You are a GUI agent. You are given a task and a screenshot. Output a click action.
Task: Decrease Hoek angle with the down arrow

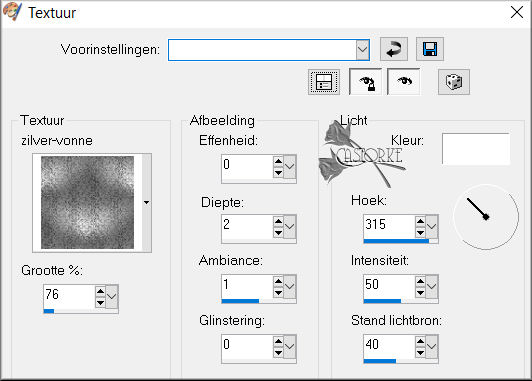pyautogui.click(x=420, y=232)
